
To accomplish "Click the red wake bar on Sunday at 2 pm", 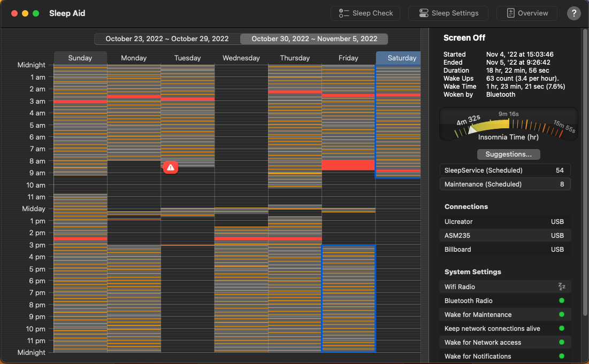I will [80, 239].
